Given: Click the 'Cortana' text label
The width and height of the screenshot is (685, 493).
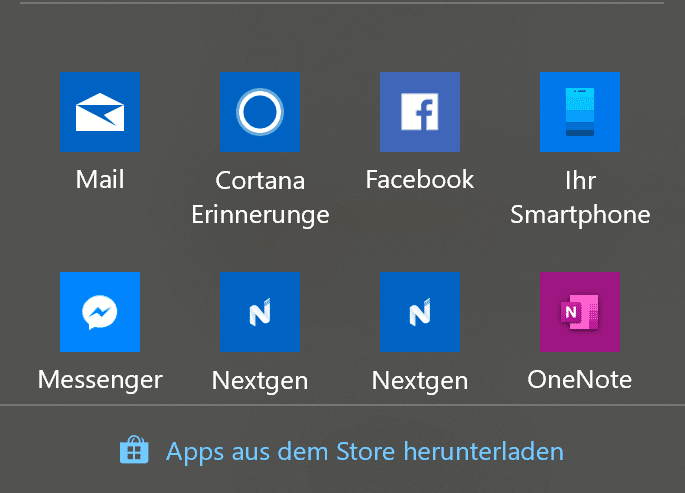Looking at the screenshot, I should [x=260, y=180].
